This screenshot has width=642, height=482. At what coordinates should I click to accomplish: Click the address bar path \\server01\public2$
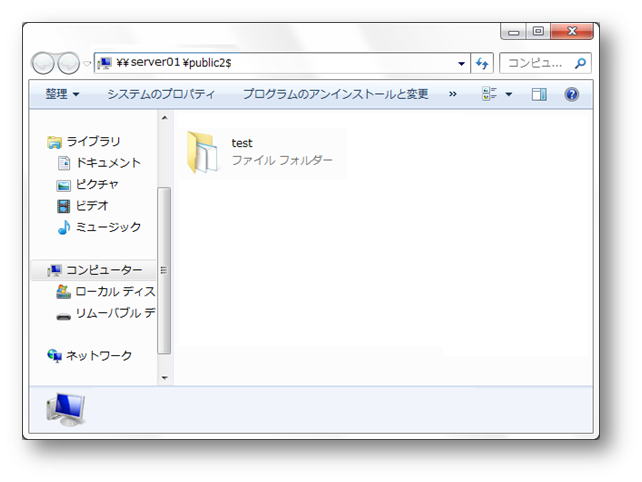tap(174, 63)
